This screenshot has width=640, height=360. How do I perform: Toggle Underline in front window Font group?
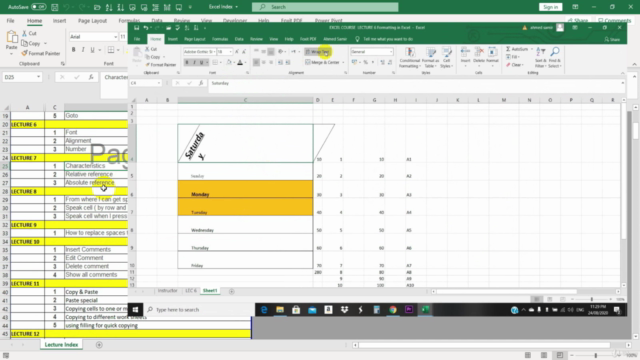click(x=201, y=62)
